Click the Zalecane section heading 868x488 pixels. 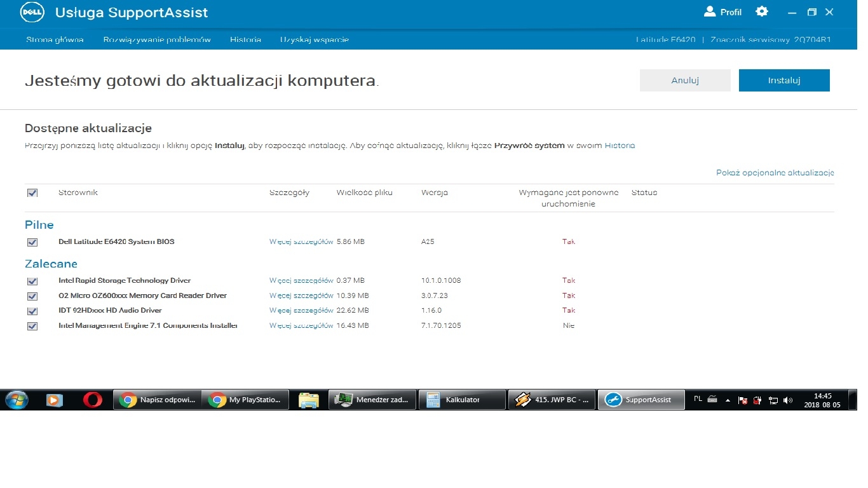51,264
